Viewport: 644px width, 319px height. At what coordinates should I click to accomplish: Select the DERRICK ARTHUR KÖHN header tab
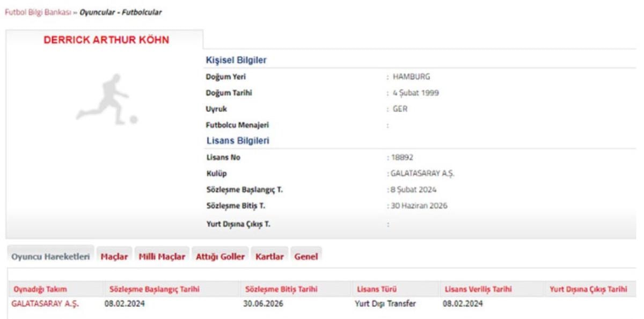[x=106, y=40]
